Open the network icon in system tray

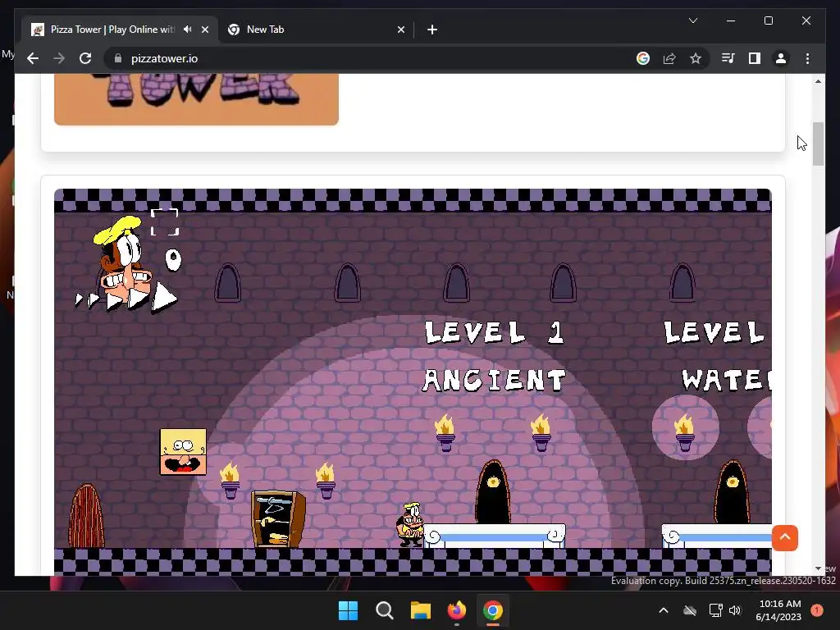coord(715,610)
